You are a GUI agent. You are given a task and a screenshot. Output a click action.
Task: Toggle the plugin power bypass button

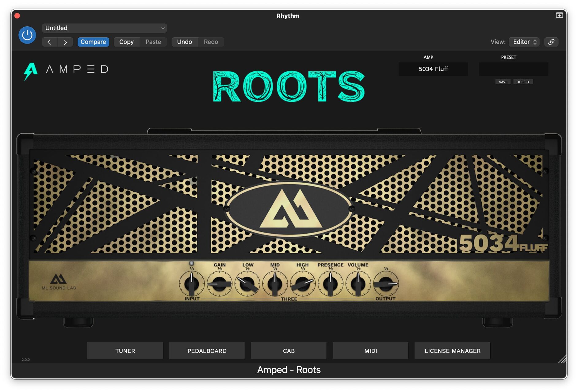27,35
